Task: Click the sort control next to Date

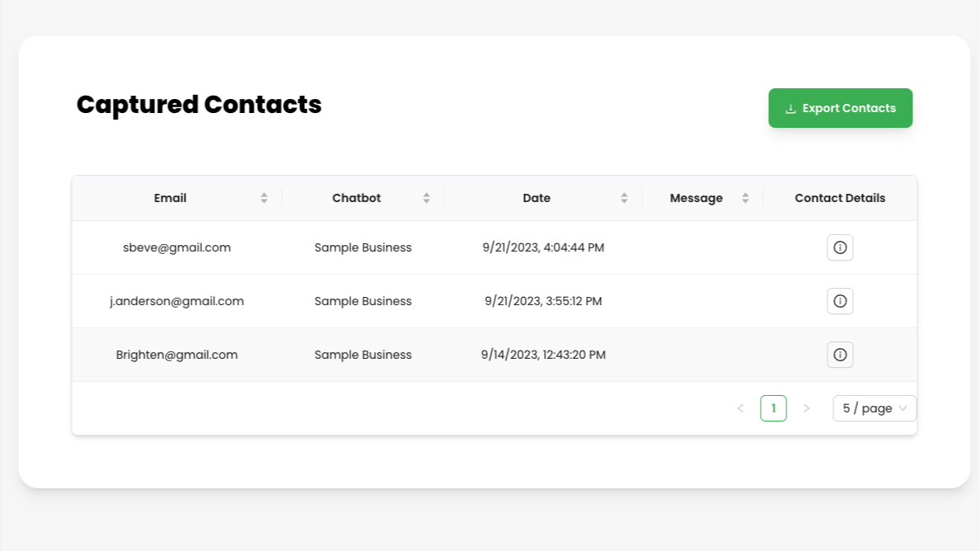Action: pos(624,197)
